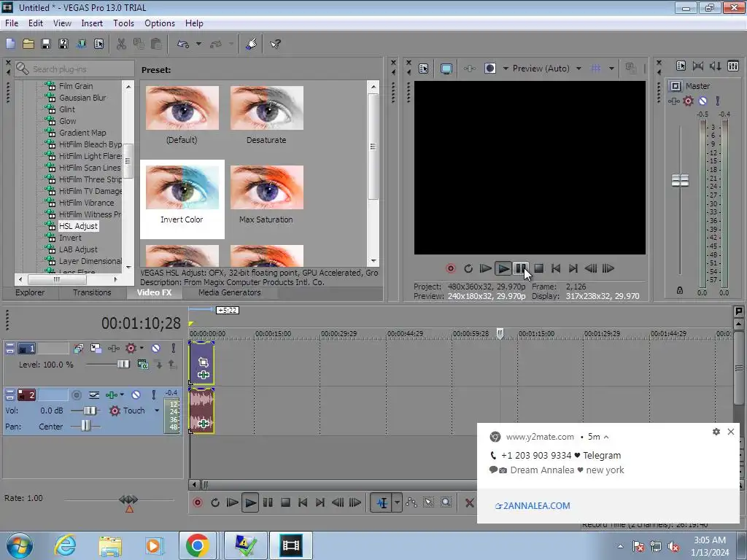Open Google Chrome from the taskbar
The width and height of the screenshot is (747, 560).
point(197,545)
